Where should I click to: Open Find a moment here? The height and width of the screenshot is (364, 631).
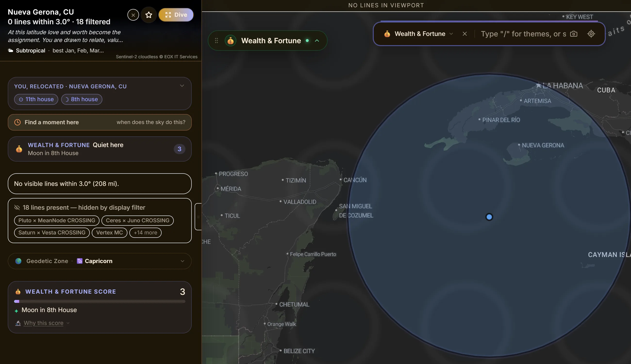[x=100, y=122]
